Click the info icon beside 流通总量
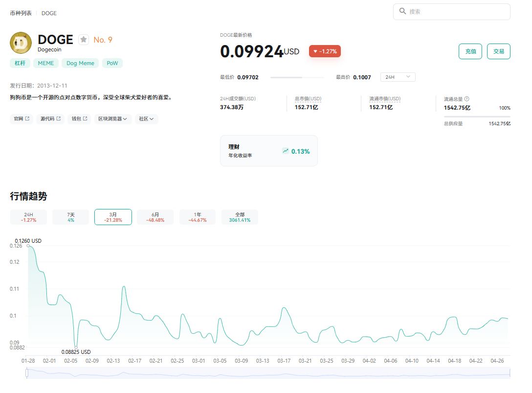The height and width of the screenshot is (393, 532). (467, 99)
